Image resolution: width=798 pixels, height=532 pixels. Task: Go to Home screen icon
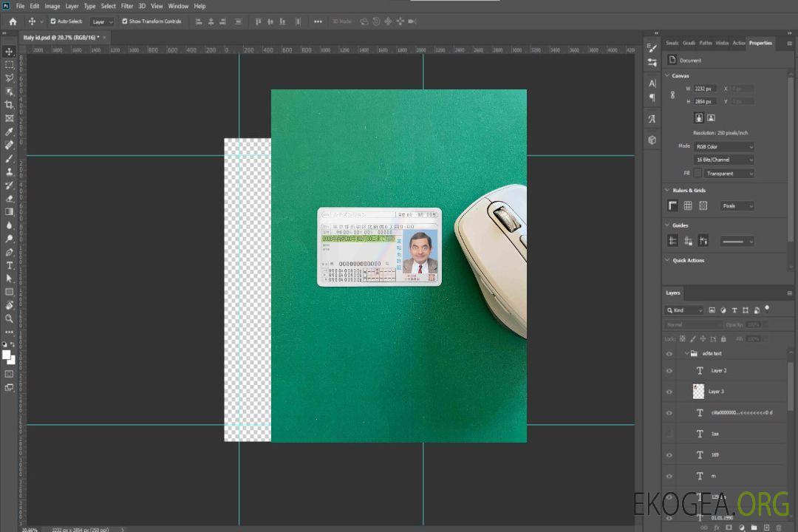pos(13,21)
